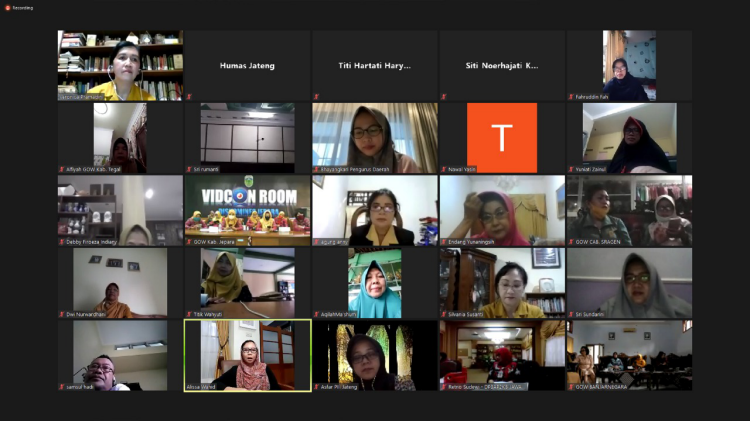This screenshot has height=421, width=750.
Task: Click the 'GOW BANJARNEGARA' name label
Action: coord(601,387)
